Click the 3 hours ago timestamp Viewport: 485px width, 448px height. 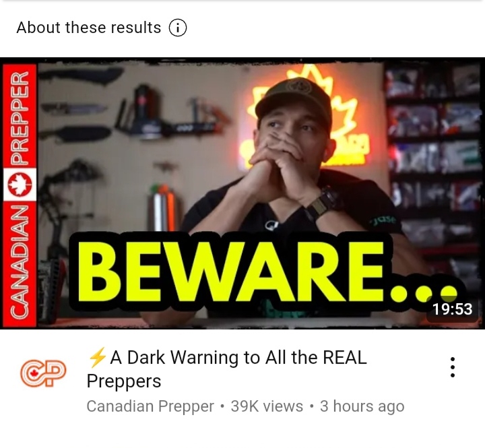coord(362,406)
